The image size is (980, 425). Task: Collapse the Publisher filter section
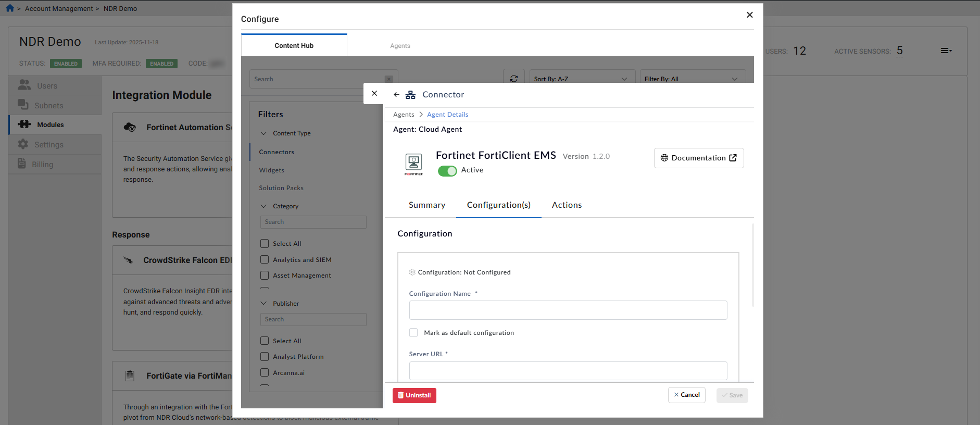coord(263,304)
